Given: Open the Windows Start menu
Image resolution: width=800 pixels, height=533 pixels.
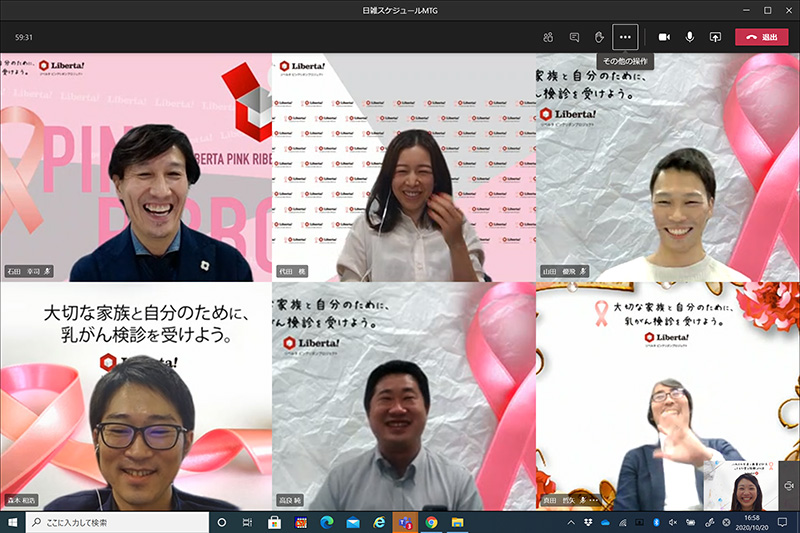Looking at the screenshot, I should [x=13, y=522].
